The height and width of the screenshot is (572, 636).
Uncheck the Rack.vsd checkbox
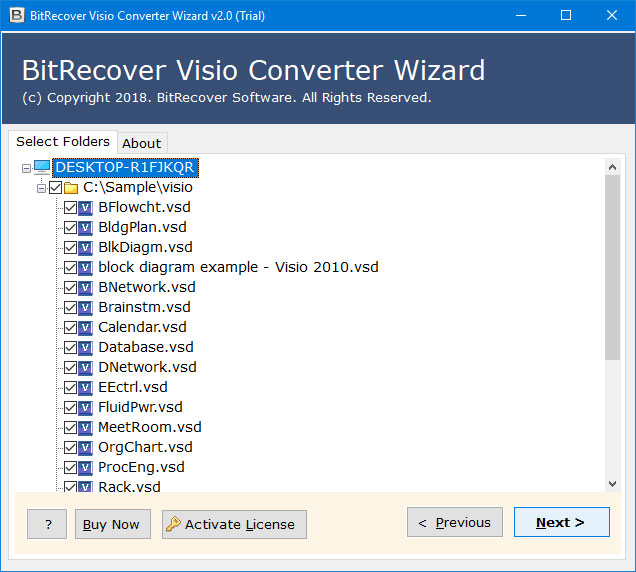tap(71, 486)
